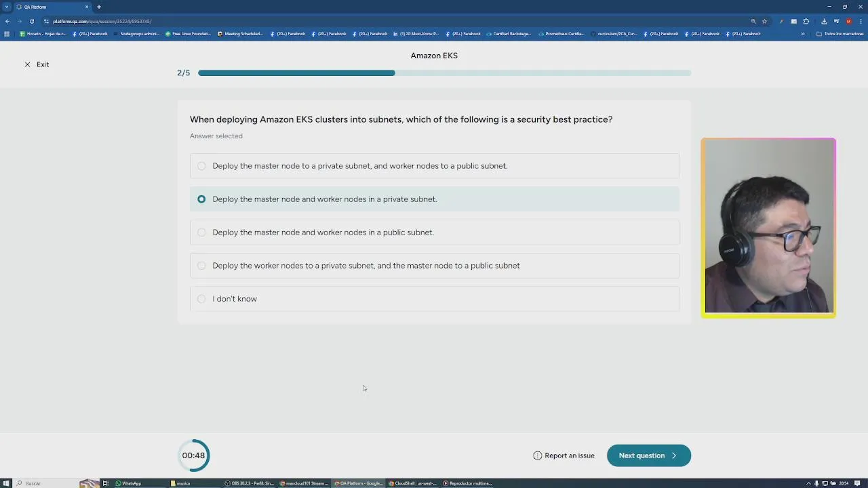Viewport: 868px width, 488px height.
Task: Open Reproductor multimedia from taskbar
Action: point(468,483)
